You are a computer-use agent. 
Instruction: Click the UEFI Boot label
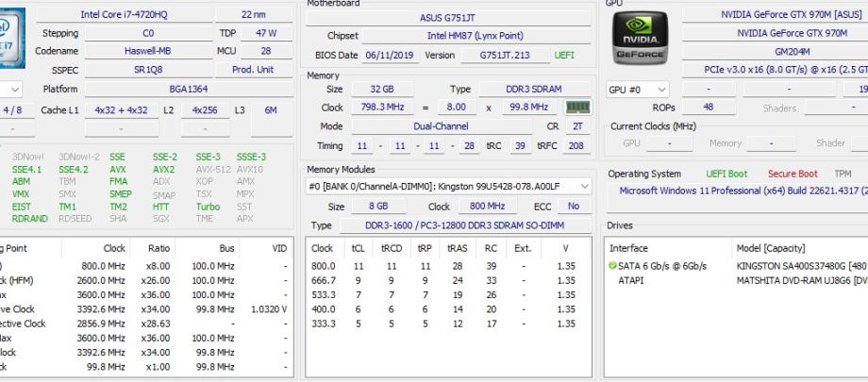click(x=726, y=174)
